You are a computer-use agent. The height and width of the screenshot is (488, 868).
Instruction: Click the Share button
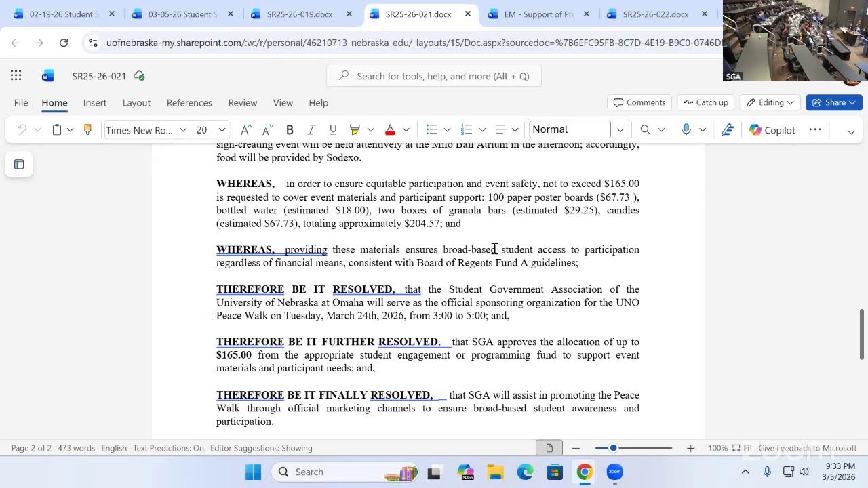pos(833,102)
